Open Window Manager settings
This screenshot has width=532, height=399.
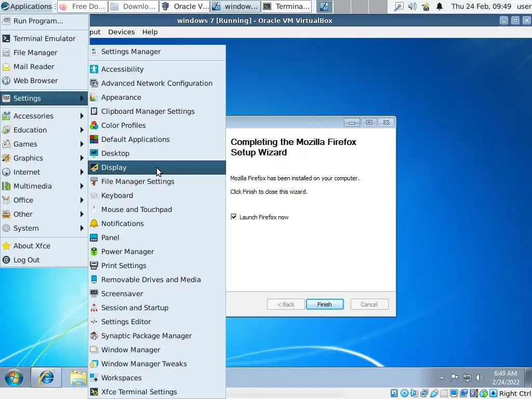tap(157, 350)
